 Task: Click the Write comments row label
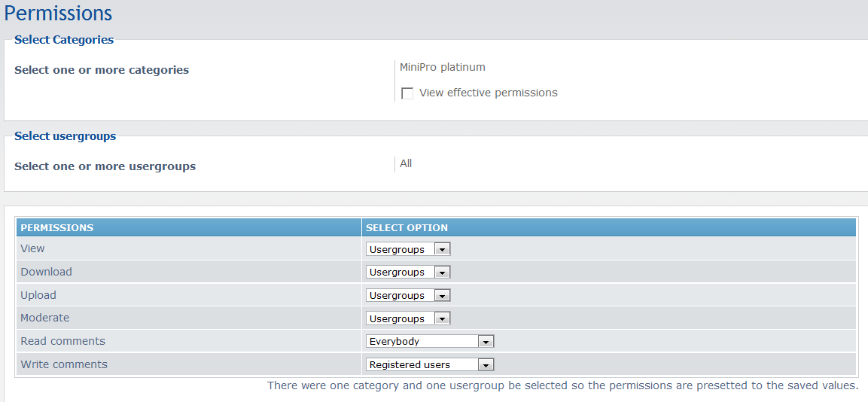[x=64, y=364]
